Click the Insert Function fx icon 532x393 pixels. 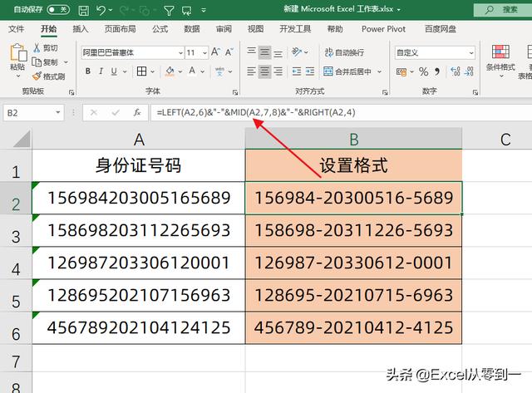coord(137,112)
